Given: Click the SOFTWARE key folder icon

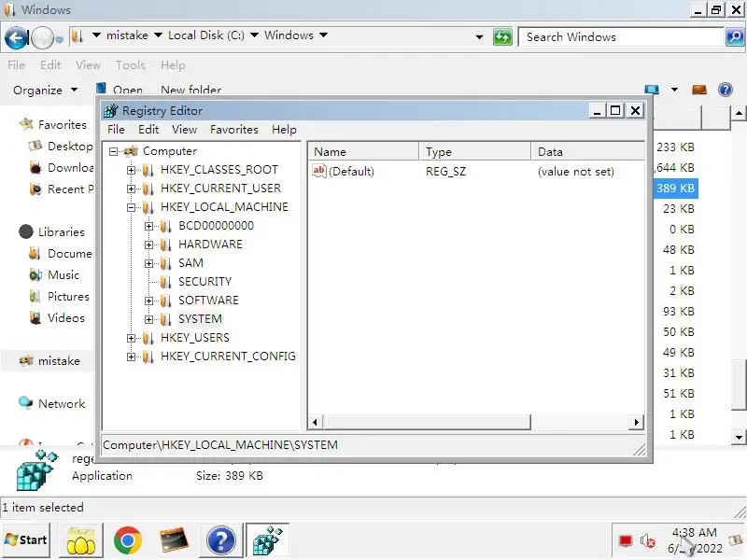Looking at the screenshot, I should (166, 301).
